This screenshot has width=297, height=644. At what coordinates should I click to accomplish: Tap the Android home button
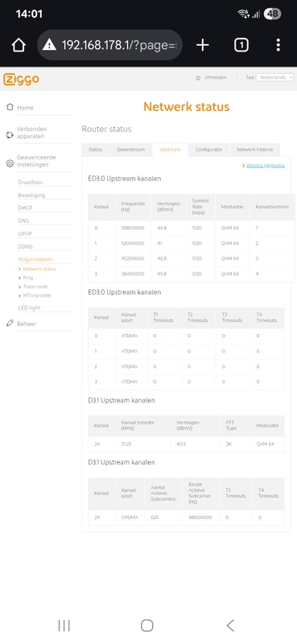tap(147, 625)
